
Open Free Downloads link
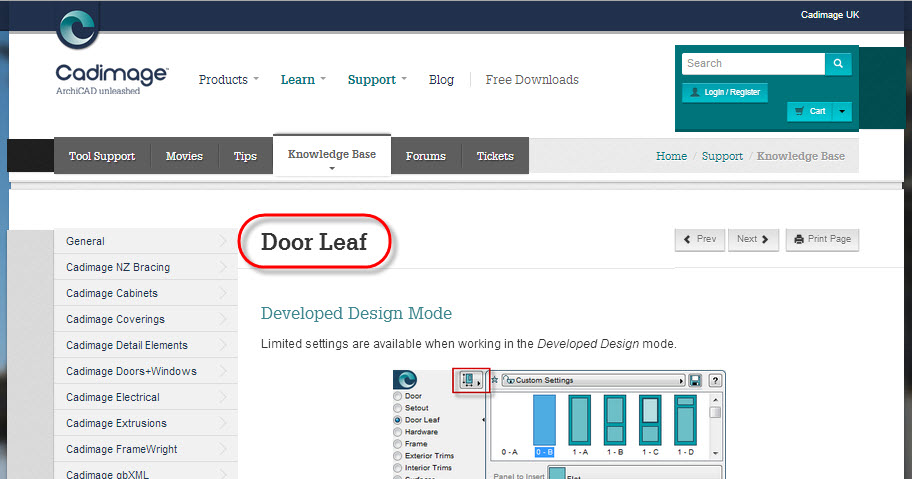[532, 80]
